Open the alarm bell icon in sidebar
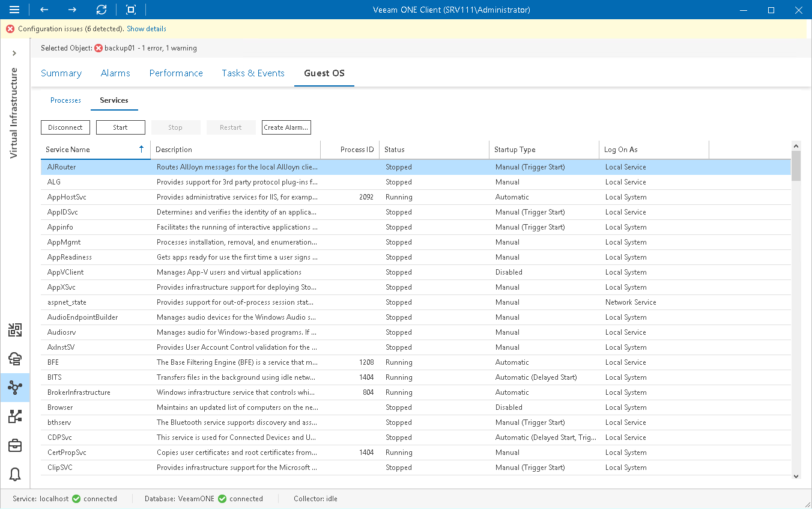Image resolution: width=812 pixels, height=509 pixels. pyautogui.click(x=15, y=474)
